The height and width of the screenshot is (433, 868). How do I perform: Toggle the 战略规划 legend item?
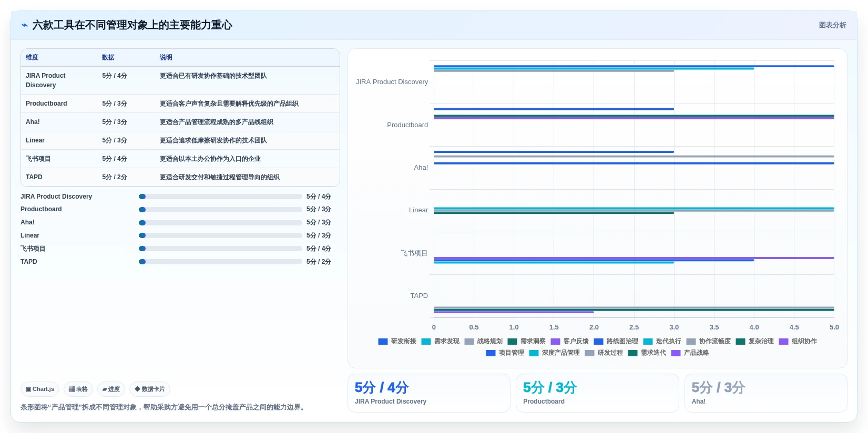pyautogui.click(x=484, y=342)
